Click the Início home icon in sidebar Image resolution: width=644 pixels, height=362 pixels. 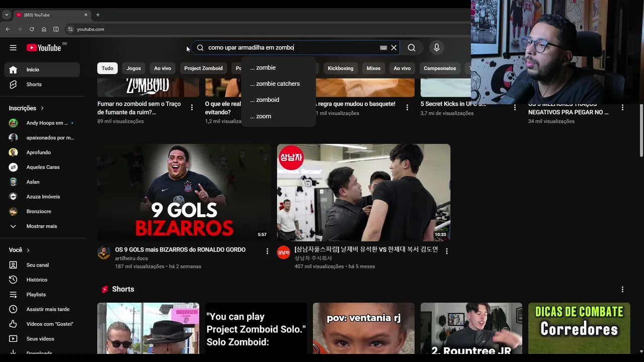click(x=13, y=70)
